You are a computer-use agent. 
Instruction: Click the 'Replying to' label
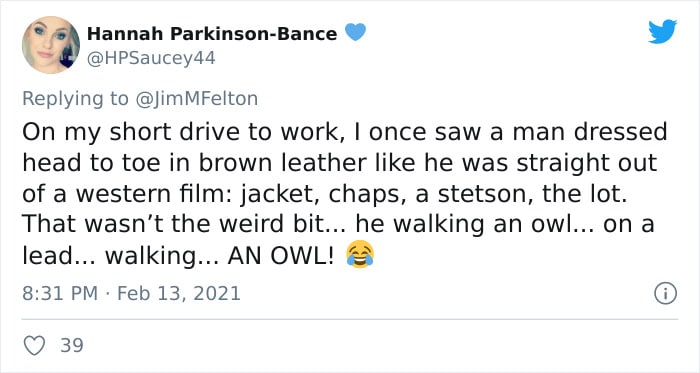tap(75, 99)
